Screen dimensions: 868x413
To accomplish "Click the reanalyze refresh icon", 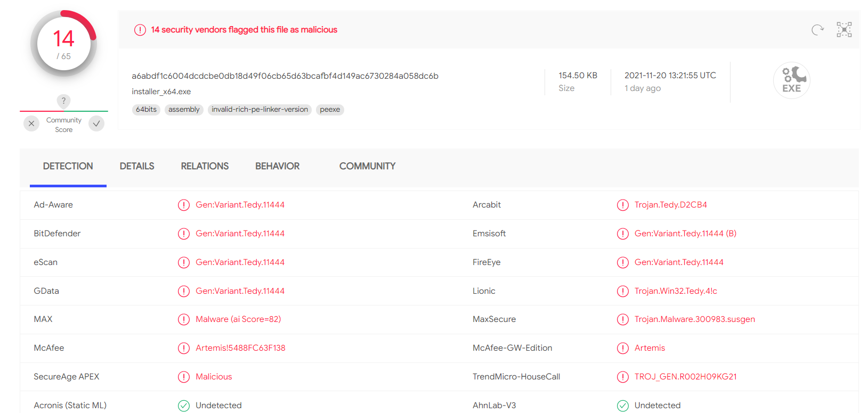I will (x=817, y=30).
